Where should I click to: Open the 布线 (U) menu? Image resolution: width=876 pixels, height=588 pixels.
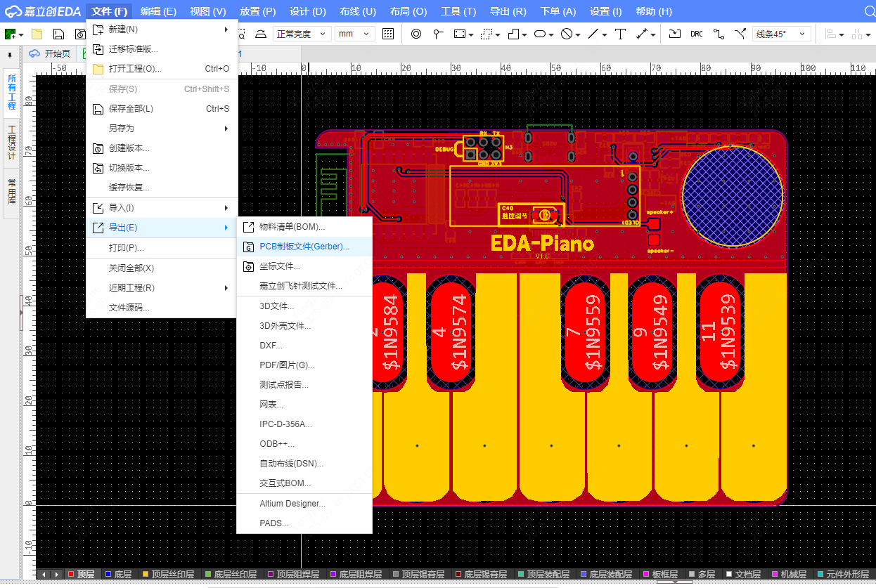pyautogui.click(x=357, y=11)
